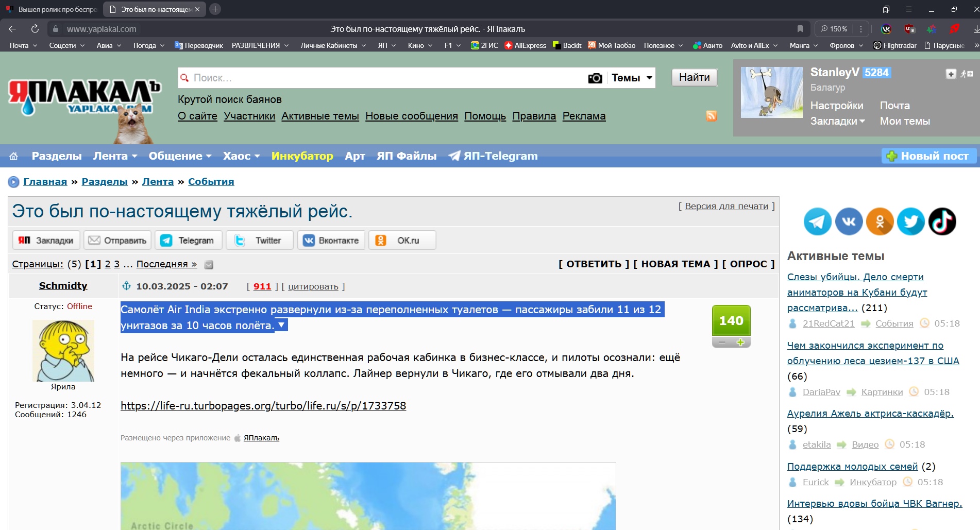
Task: Show more bookmarks with the chevron
Action: (x=976, y=45)
